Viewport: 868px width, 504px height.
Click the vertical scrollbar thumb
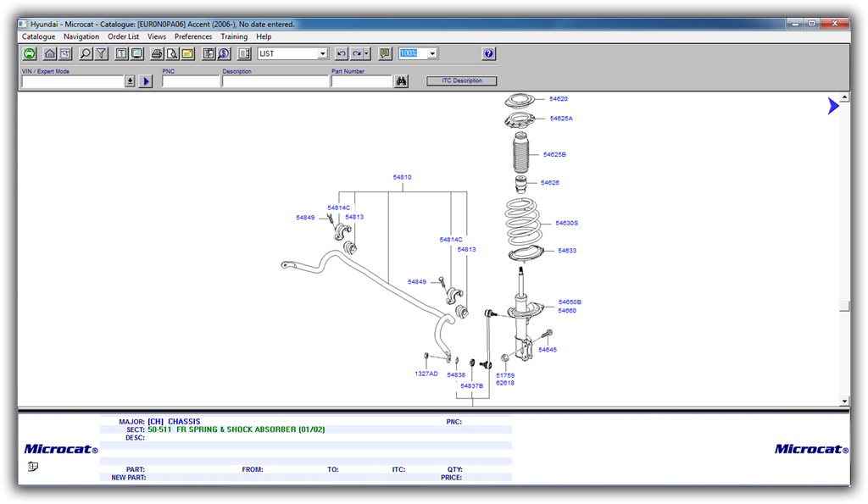[844, 306]
